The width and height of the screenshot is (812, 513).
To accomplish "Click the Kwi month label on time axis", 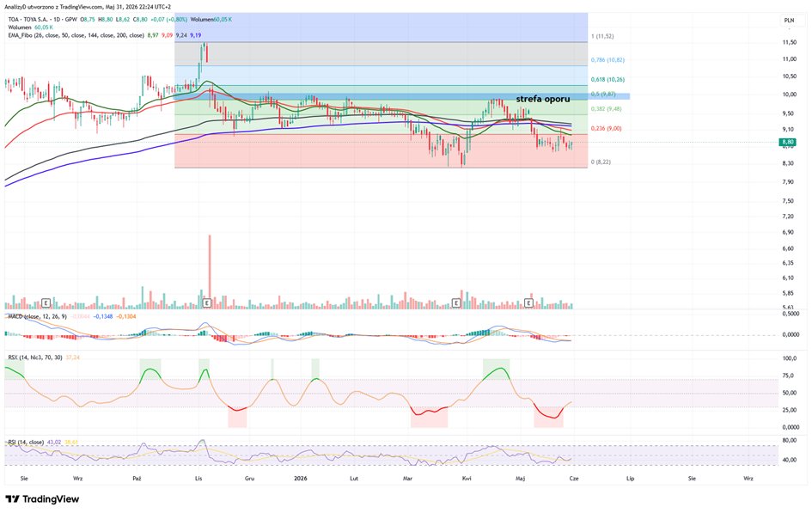I will pyautogui.click(x=467, y=479).
